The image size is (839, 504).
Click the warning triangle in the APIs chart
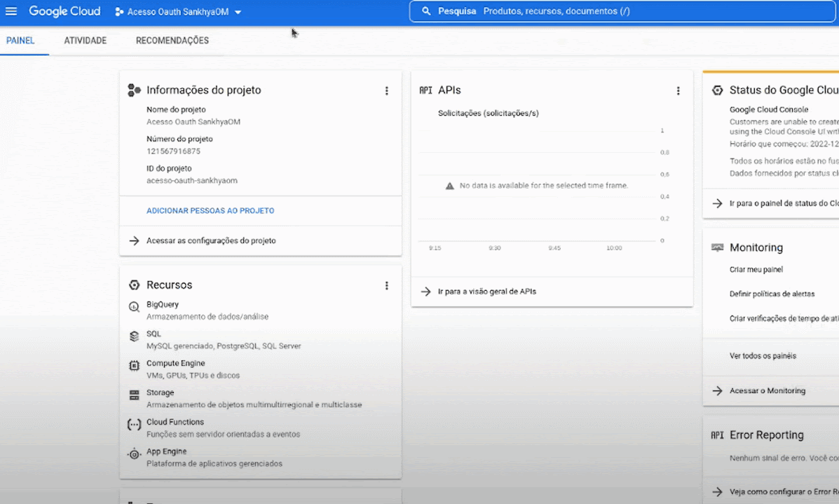449,186
